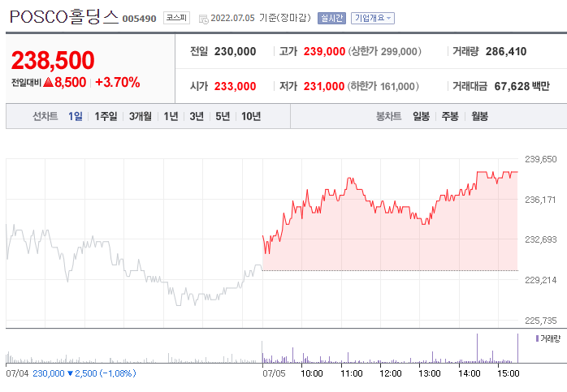This screenshot has width=567, height=392.
Task: Select the 3개월 line chart tab
Action: (141, 116)
